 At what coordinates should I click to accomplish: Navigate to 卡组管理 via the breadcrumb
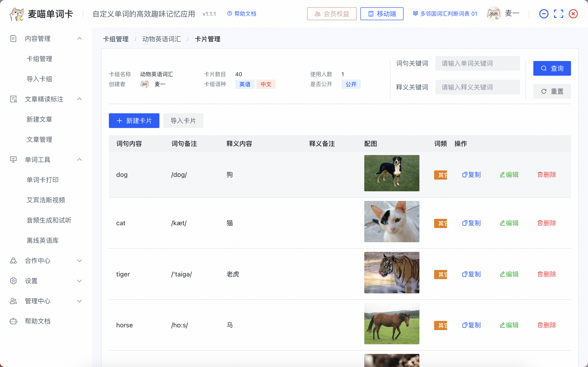coord(116,39)
